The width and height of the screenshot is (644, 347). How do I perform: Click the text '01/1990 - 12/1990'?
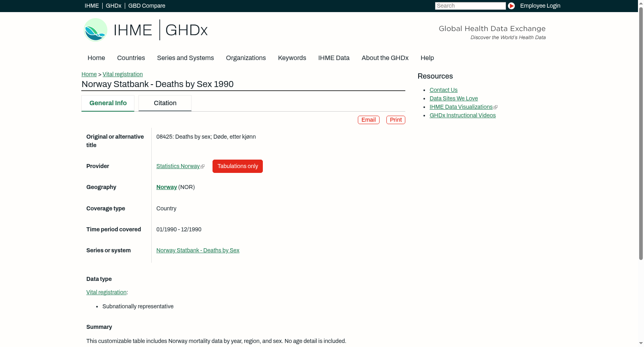tap(179, 229)
